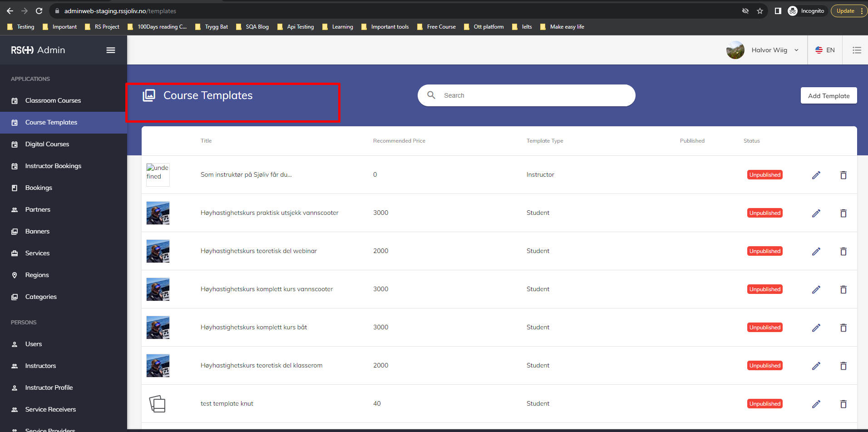Image resolution: width=868 pixels, height=432 pixels.
Task: Click pencil icon for teoretisk del webinar
Action: pos(816,251)
